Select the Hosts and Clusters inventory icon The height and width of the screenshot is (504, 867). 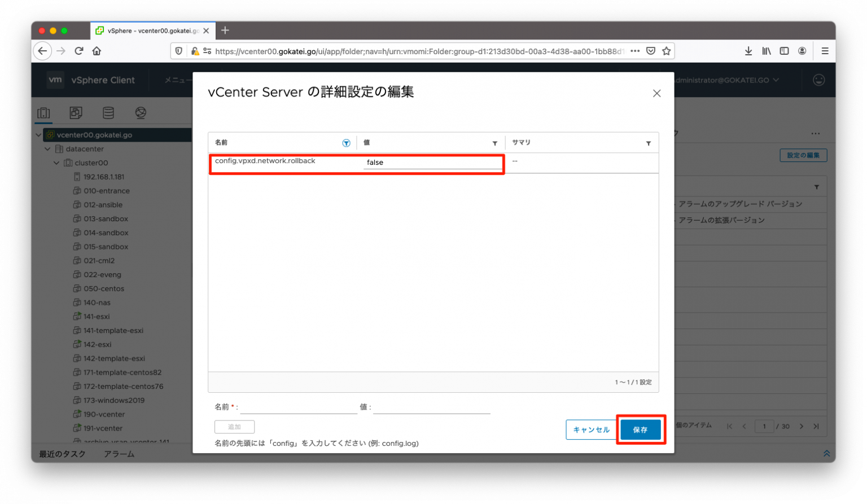pos(43,112)
